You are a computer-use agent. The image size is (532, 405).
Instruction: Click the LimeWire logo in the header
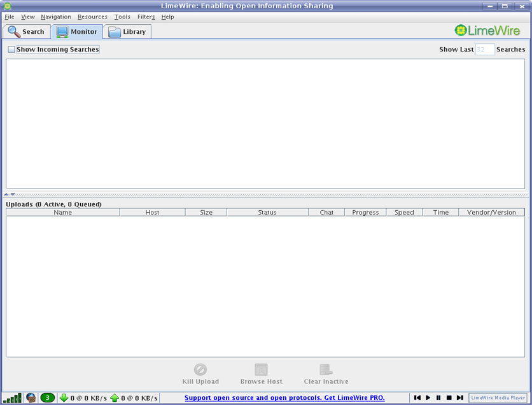[x=487, y=31]
